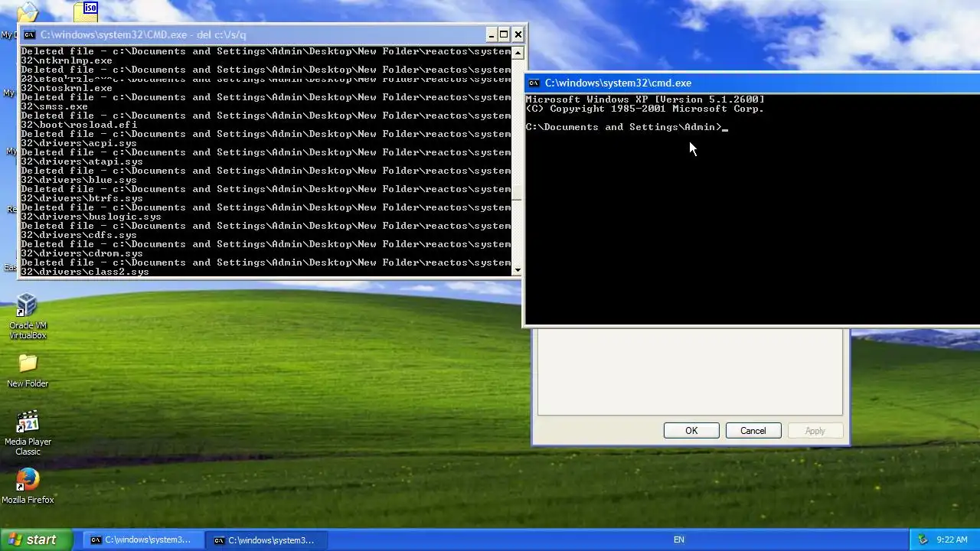The width and height of the screenshot is (980, 551).
Task: Close the del CMD.exe window
Action: click(518, 34)
